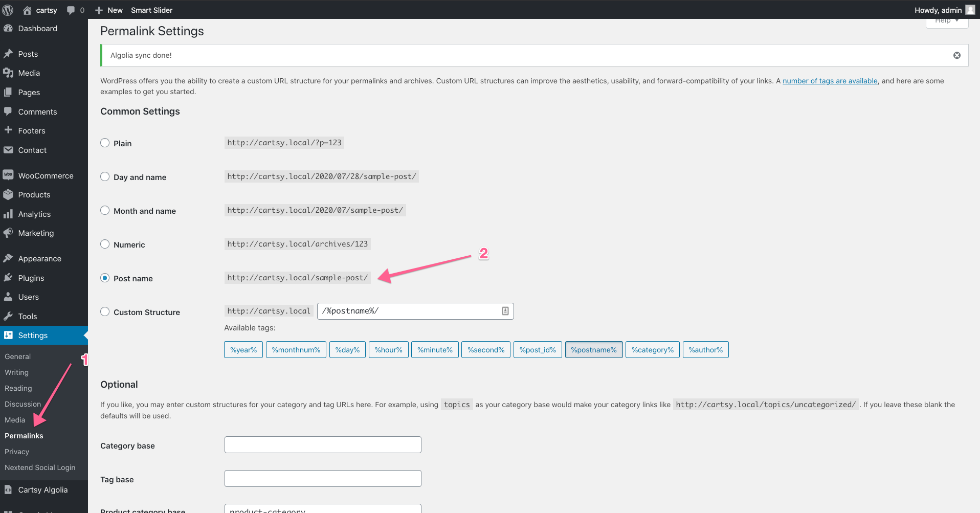The image size is (980, 513).
Task: Click the Users person icon
Action: click(x=8, y=297)
